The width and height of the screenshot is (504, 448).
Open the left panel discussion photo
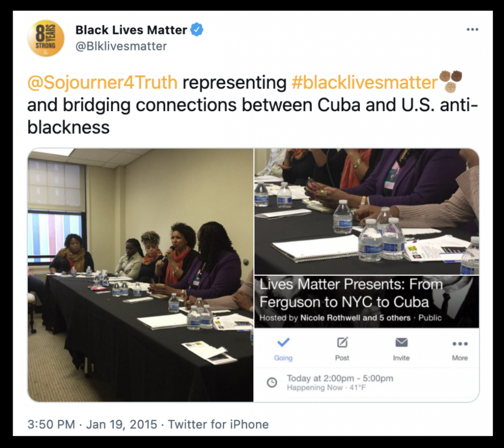click(x=140, y=275)
